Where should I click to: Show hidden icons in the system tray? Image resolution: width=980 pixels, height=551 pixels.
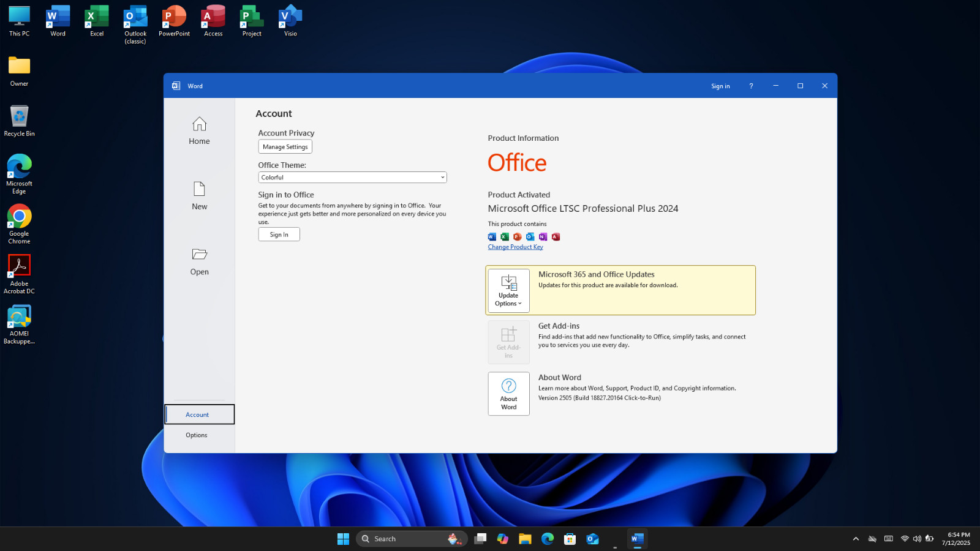(x=856, y=539)
